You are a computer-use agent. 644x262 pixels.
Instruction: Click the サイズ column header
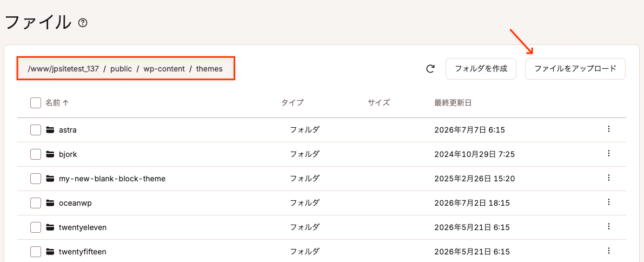pyautogui.click(x=379, y=103)
